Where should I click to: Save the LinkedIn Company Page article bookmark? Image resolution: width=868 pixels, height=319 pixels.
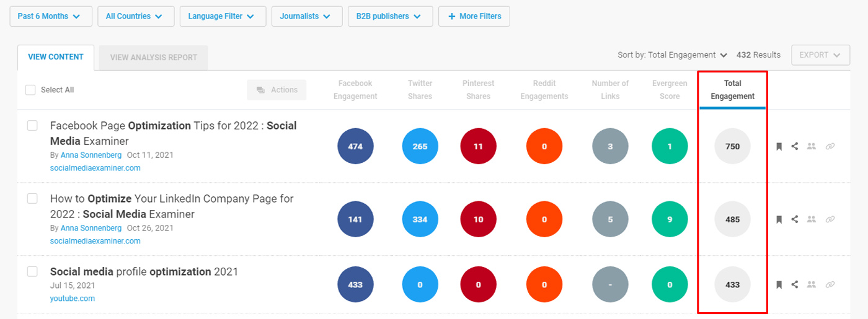779,219
